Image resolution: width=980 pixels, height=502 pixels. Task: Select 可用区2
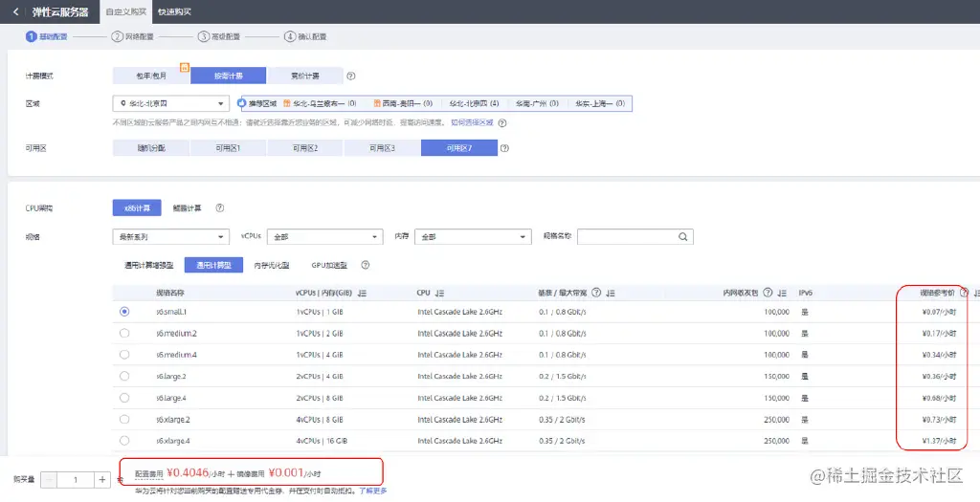click(305, 148)
